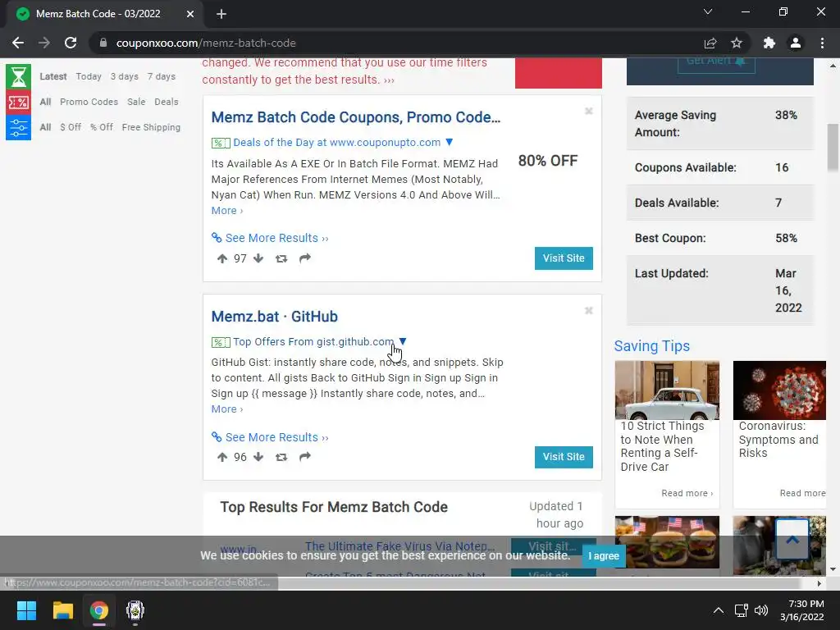
Task: Click the scroll-to-top arrow button
Action: point(792,539)
